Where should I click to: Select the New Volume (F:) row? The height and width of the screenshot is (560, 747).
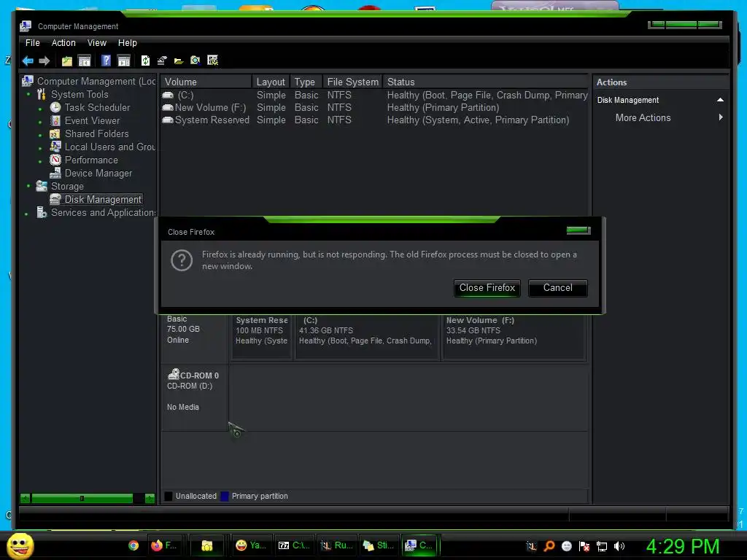[374, 108]
